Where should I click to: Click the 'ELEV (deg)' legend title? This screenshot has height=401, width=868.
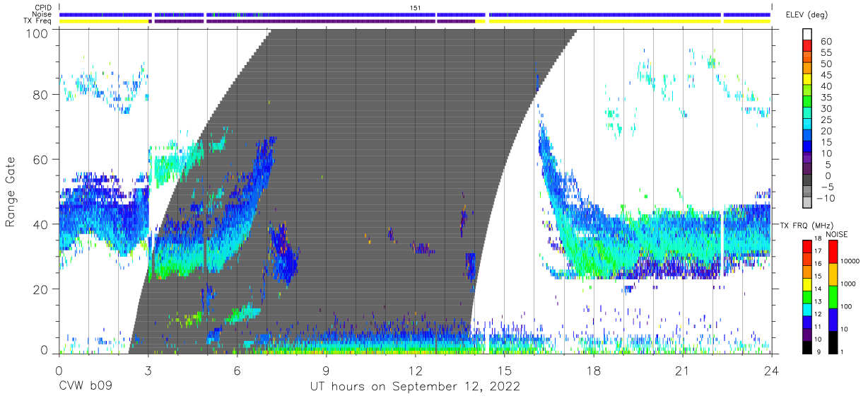click(806, 15)
